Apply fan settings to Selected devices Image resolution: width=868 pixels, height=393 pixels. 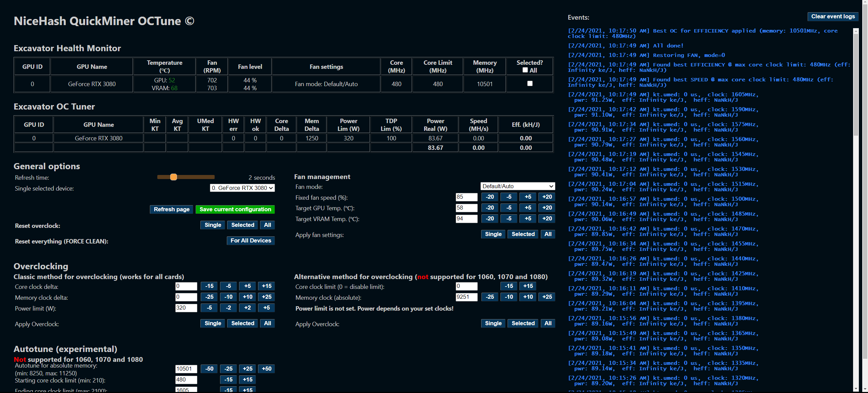coord(523,234)
